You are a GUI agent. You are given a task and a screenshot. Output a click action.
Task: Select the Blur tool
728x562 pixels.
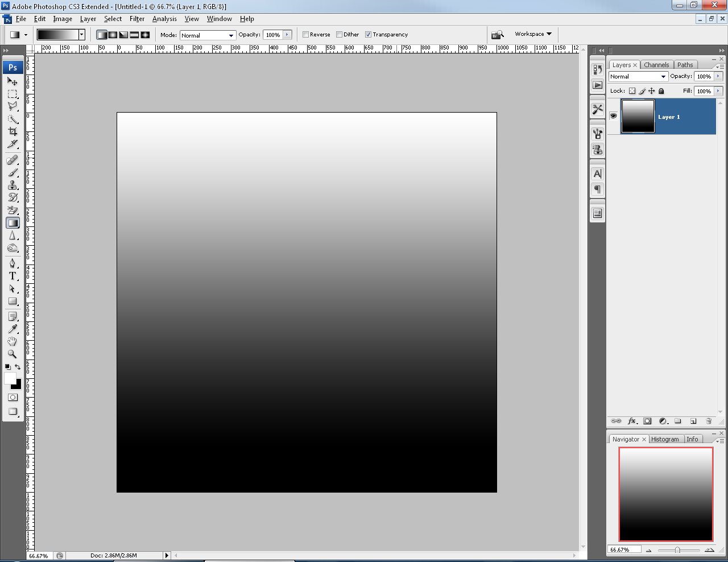tap(13, 235)
